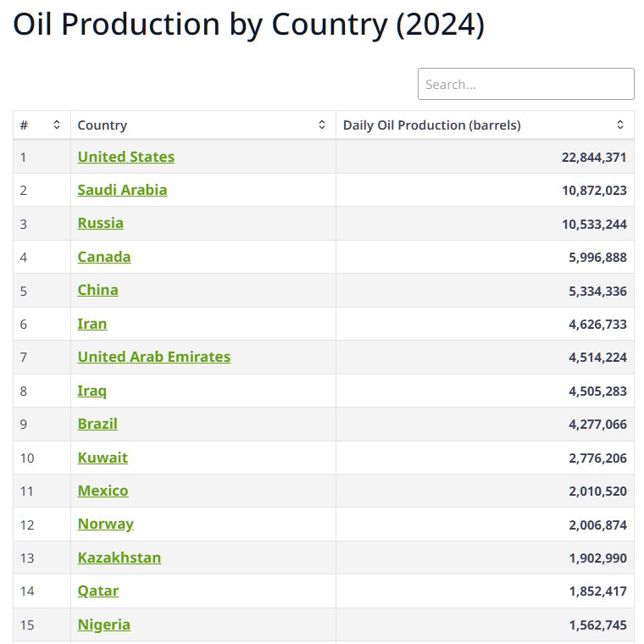Open the Kuwait link
The width and height of the screenshot is (644, 644).
point(103,458)
